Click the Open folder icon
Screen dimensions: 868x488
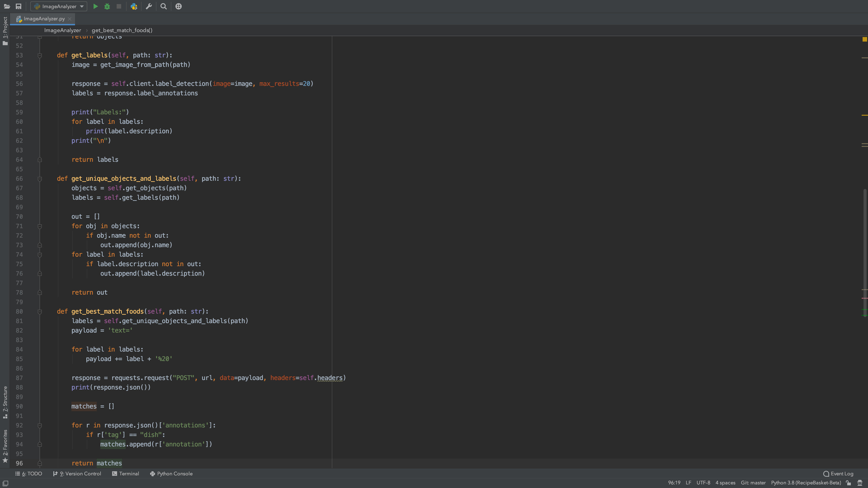click(7, 6)
